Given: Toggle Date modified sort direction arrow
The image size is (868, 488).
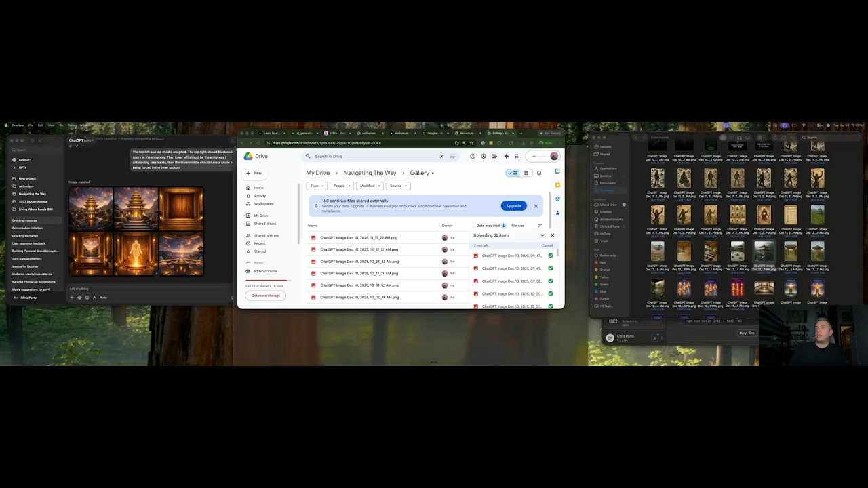Looking at the screenshot, I should 504,226.
